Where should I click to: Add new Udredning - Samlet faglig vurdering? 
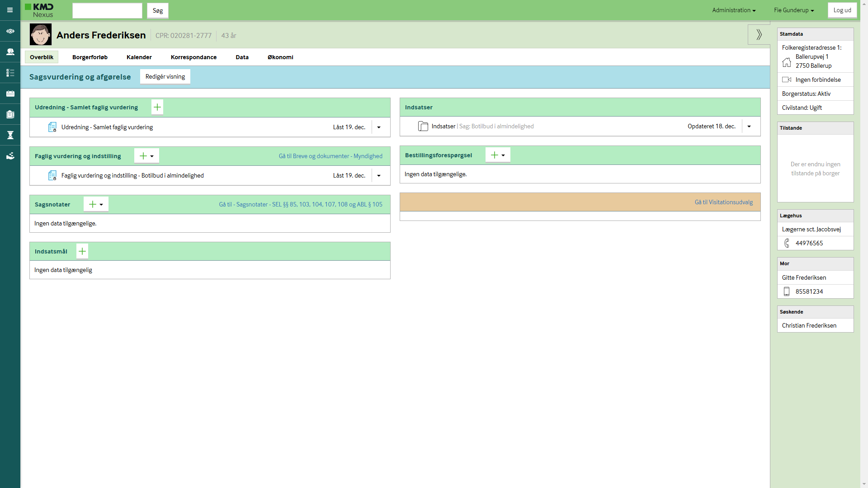click(x=157, y=108)
